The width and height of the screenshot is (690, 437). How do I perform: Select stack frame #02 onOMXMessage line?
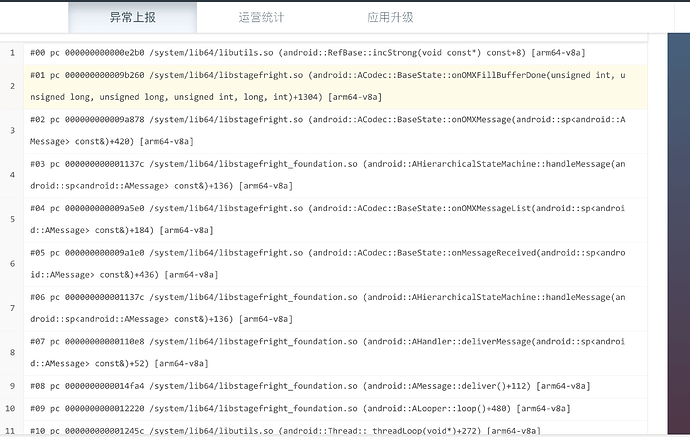click(335, 131)
